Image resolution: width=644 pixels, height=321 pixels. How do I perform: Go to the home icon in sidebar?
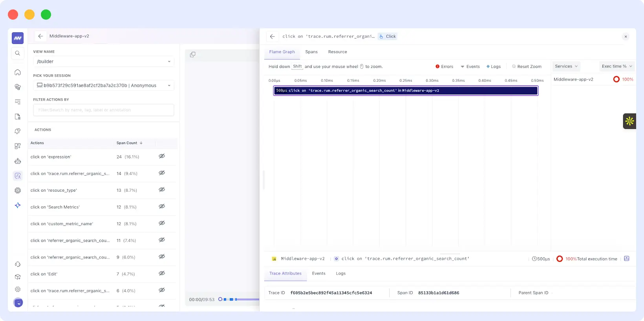[x=18, y=72]
